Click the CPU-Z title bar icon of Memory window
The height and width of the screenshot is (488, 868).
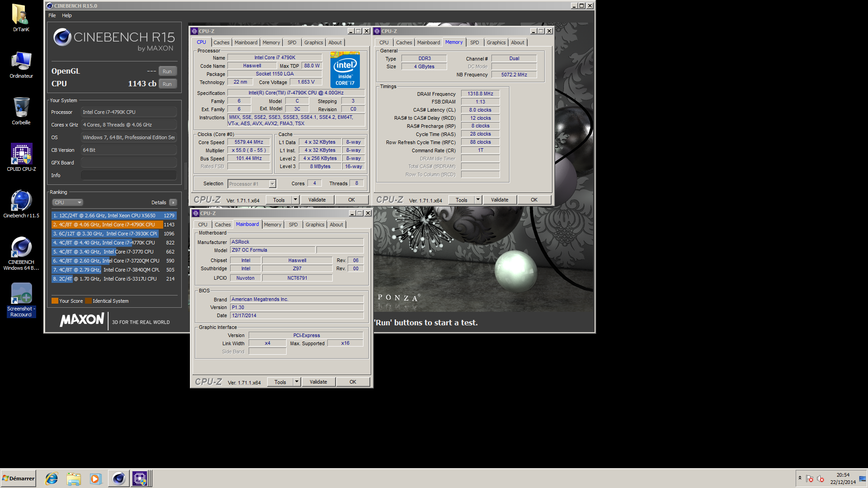(377, 31)
